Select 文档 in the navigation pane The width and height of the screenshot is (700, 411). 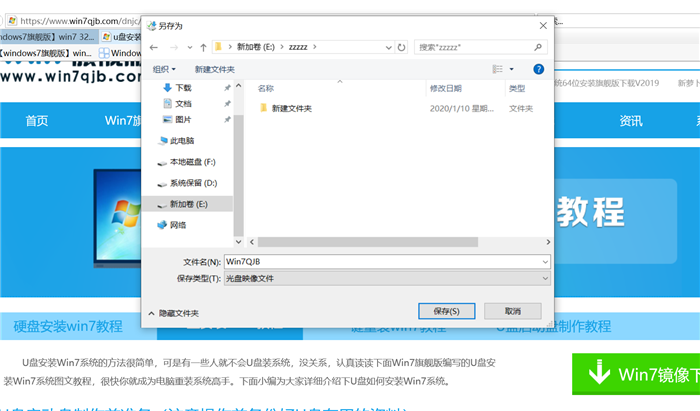(x=183, y=104)
